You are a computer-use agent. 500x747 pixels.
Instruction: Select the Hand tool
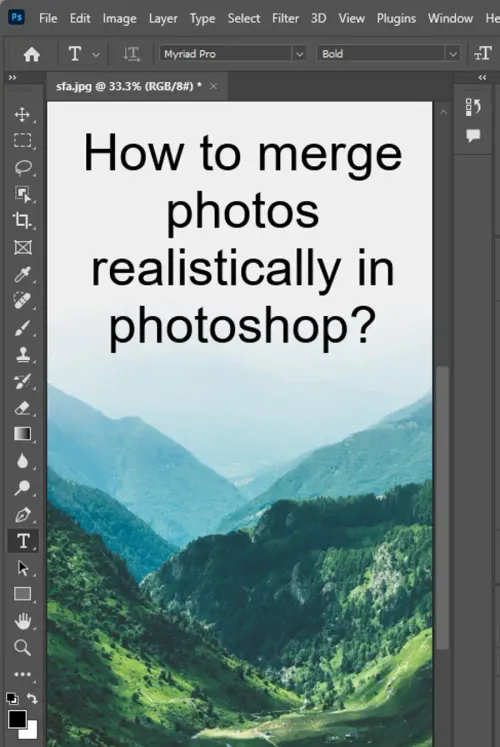pyautogui.click(x=22, y=621)
